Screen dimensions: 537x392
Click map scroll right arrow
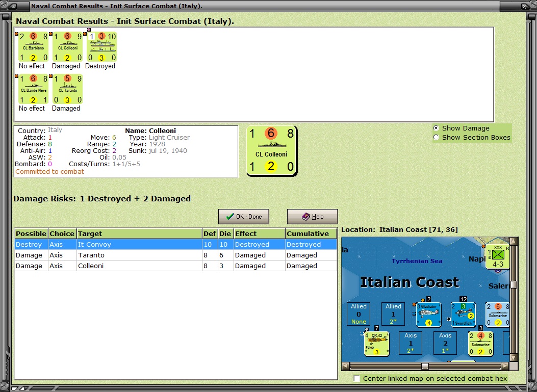click(505, 366)
